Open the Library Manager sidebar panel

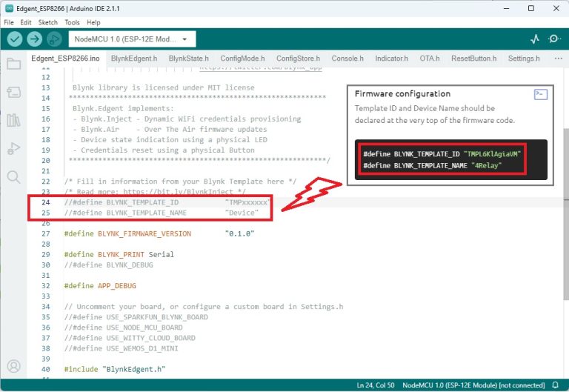[x=13, y=120]
